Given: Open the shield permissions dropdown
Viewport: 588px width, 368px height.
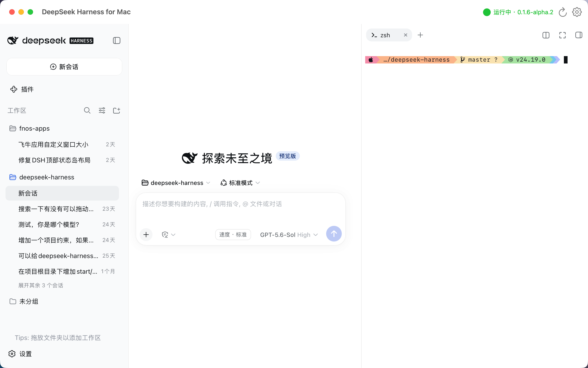Looking at the screenshot, I should [168, 235].
